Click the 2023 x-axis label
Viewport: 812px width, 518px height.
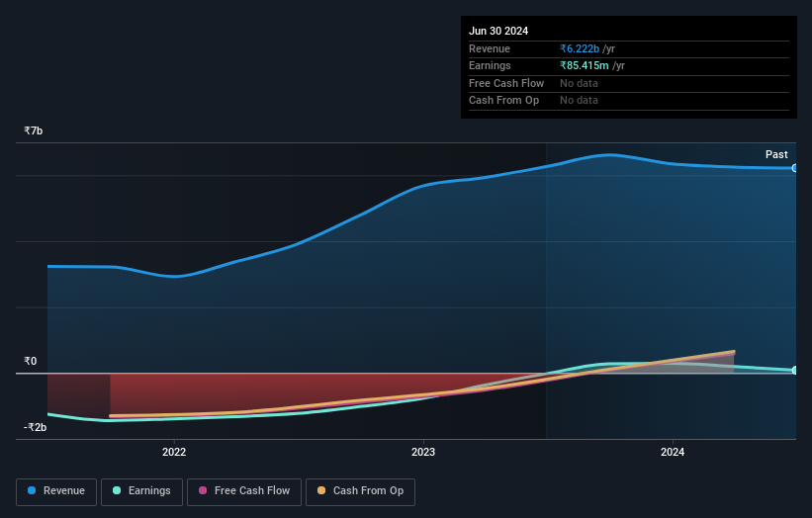pos(423,452)
